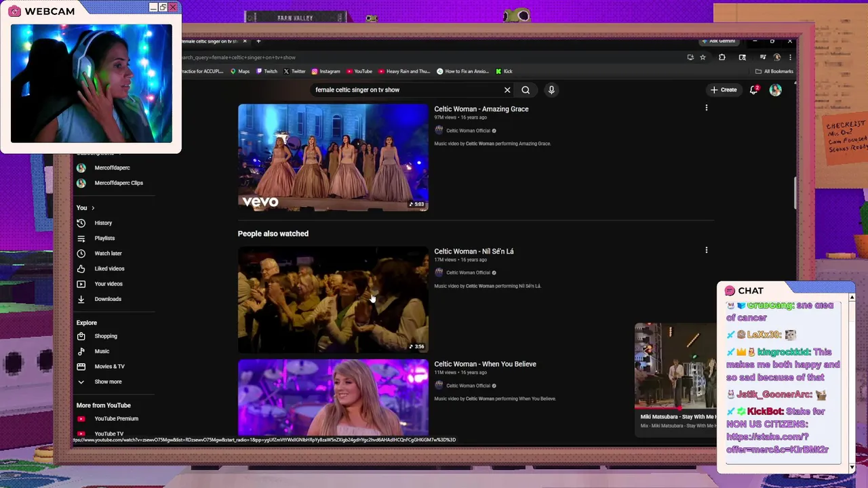The height and width of the screenshot is (488, 868).
Task: Open the YouTube notifications bell
Action: [754, 89]
